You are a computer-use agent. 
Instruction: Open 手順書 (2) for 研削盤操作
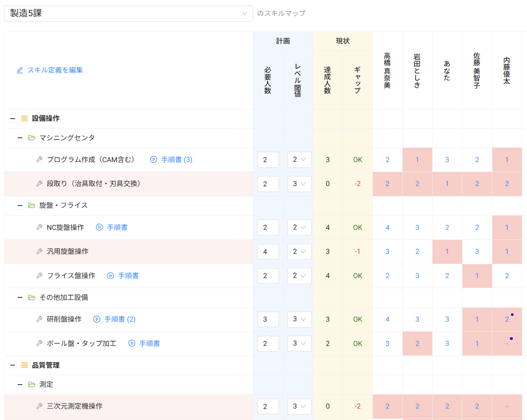click(119, 319)
